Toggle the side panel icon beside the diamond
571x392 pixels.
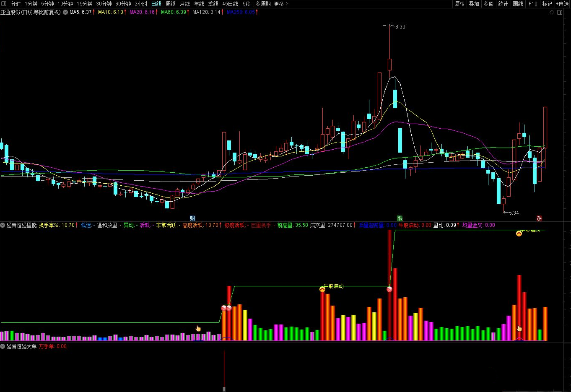pyautogui.click(x=560, y=13)
